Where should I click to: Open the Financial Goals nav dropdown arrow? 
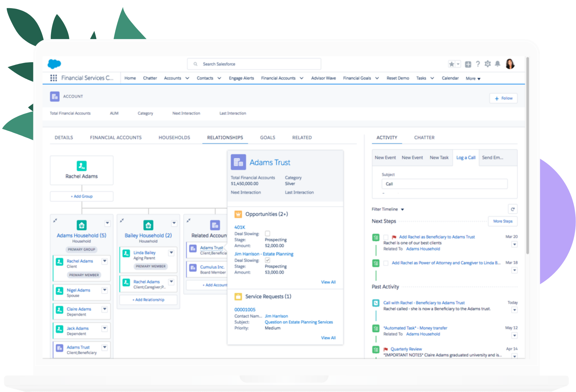click(x=377, y=78)
